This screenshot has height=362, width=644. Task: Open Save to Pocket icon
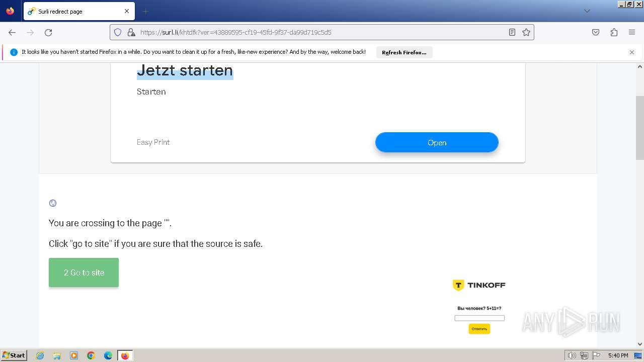pyautogui.click(x=596, y=32)
